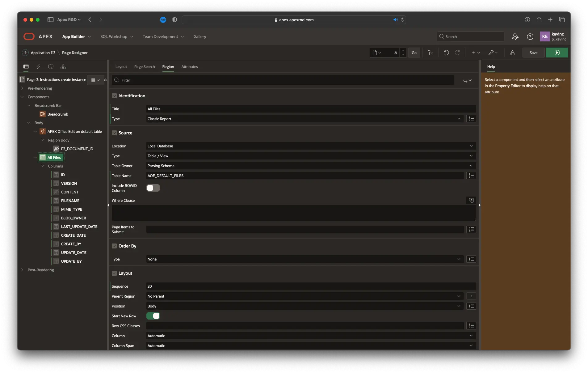The width and height of the screenshot is (588, 373).
Task: Go to the Parent Region arrow button
Action: coord(471,296)
